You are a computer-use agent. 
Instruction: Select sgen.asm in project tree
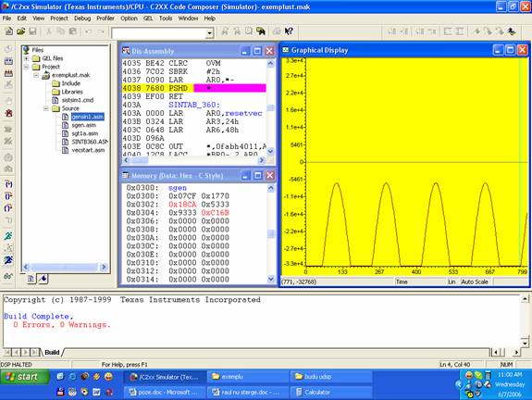point(84,125)
